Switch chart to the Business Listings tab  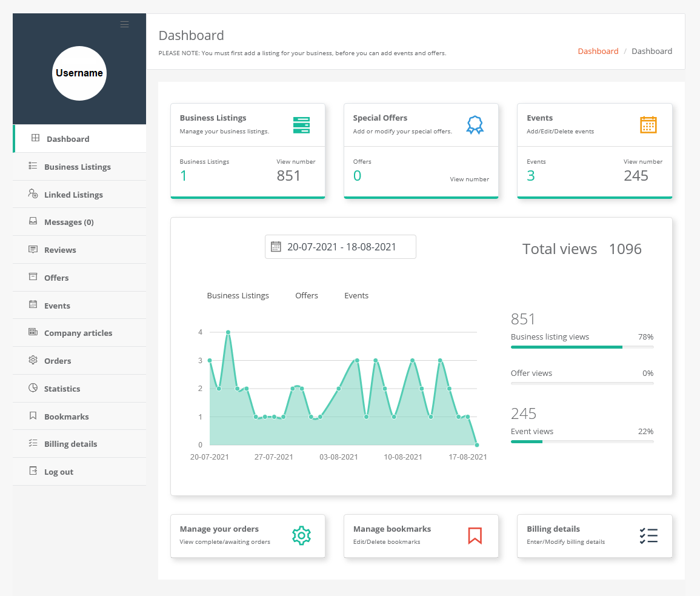tap(238, 295)
